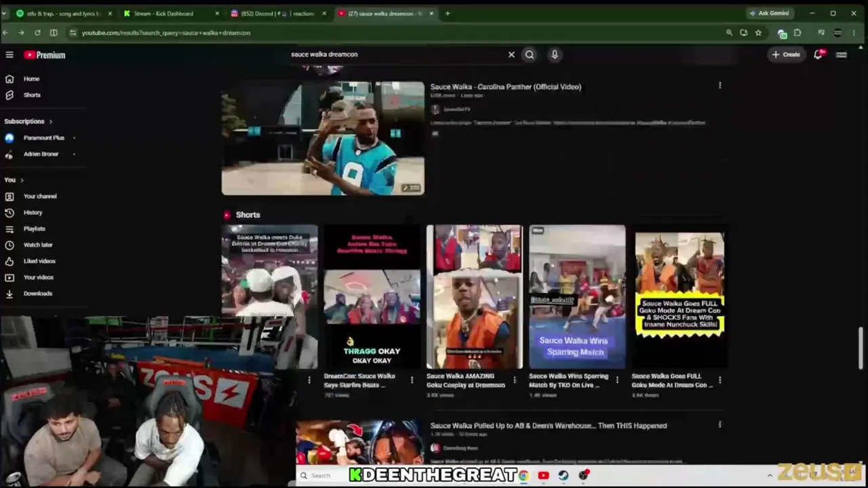The width and height of the screenshot is (868, 488).
Task: Open the Chrome extensions puzzle icon
Action: 798,33
